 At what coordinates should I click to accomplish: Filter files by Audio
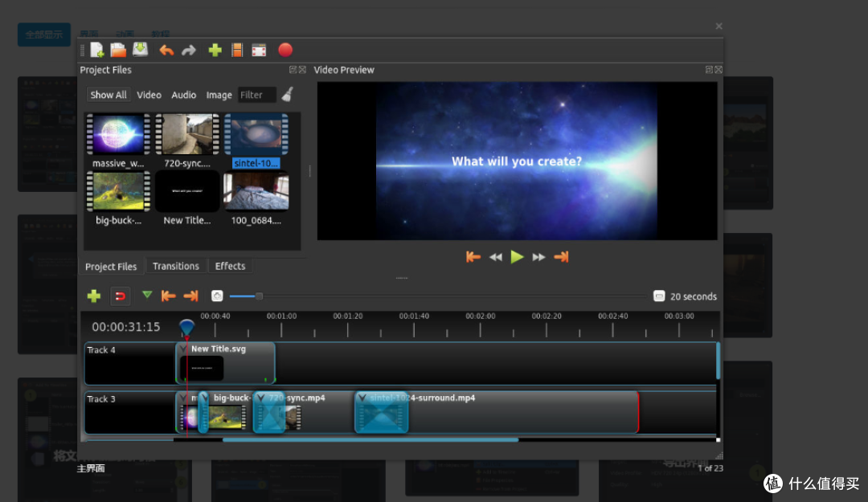point(184,96)
